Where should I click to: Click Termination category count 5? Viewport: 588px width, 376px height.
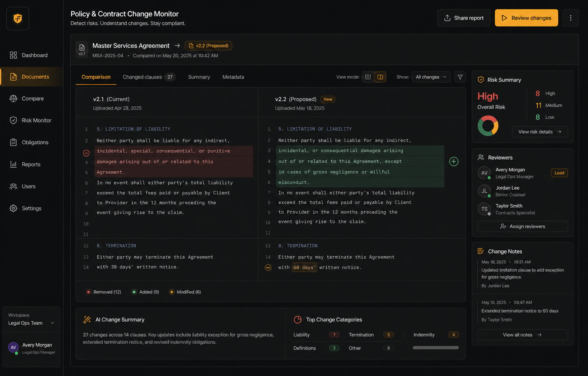388,335
